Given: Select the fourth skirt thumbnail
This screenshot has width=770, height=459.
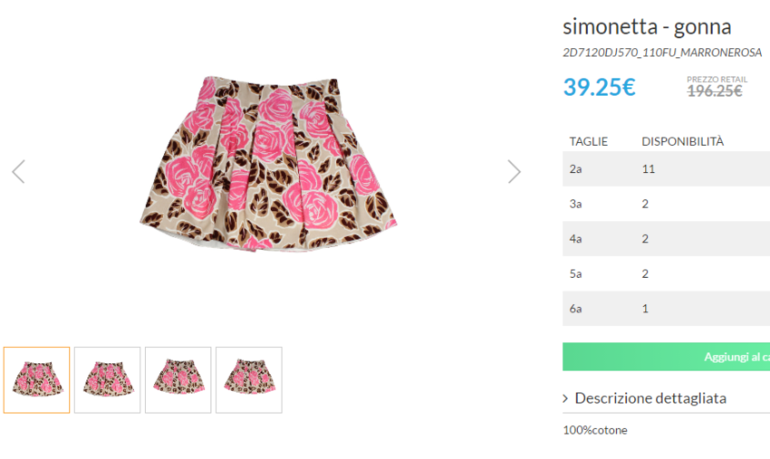Looking at the screenshot, I should [x=249, y=380].
